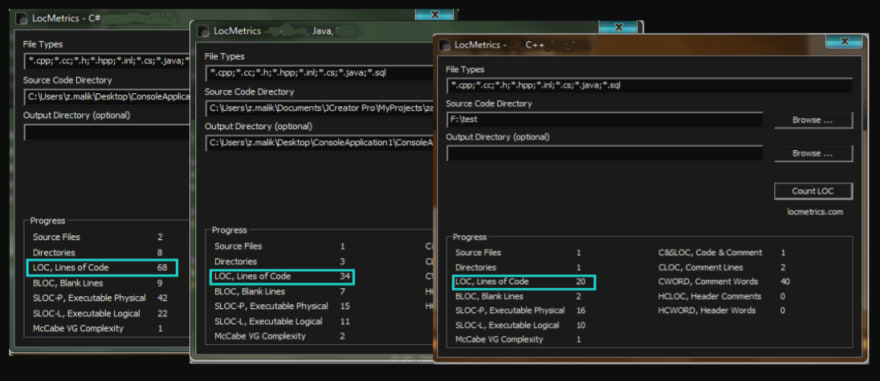
Task: Select 'BLOC, Blank Lines' in C++ window
Action: (x=489, y=296)
